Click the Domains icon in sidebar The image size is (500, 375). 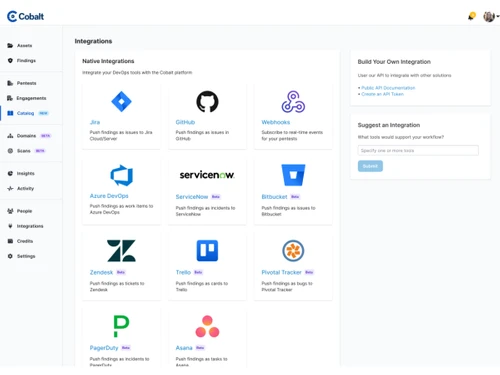[x=10, y=136]
